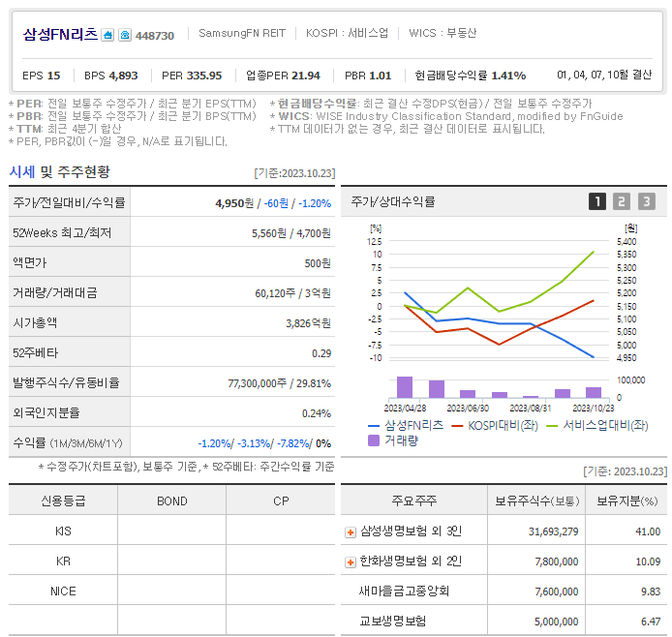Screen dimensions: 672x637
Task: Toggle KOSPI대비(좌) red legend entry
Action: (x=495, y=425)
